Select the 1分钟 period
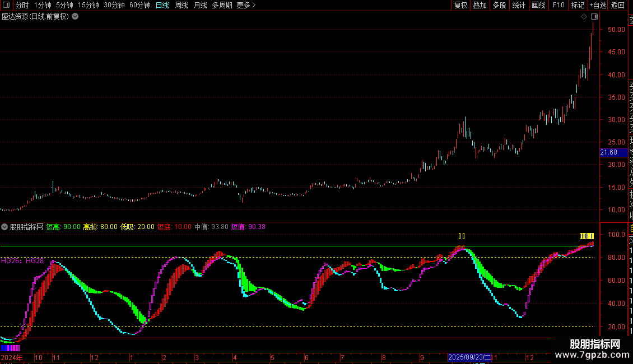This screenshot has width=633, height=364. [43, 5]
